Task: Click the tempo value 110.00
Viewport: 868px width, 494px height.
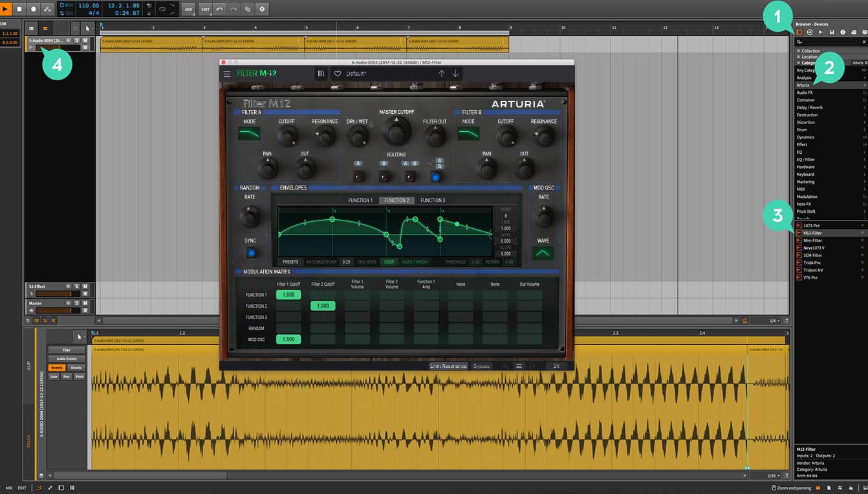Action: (x=89, y=5)
